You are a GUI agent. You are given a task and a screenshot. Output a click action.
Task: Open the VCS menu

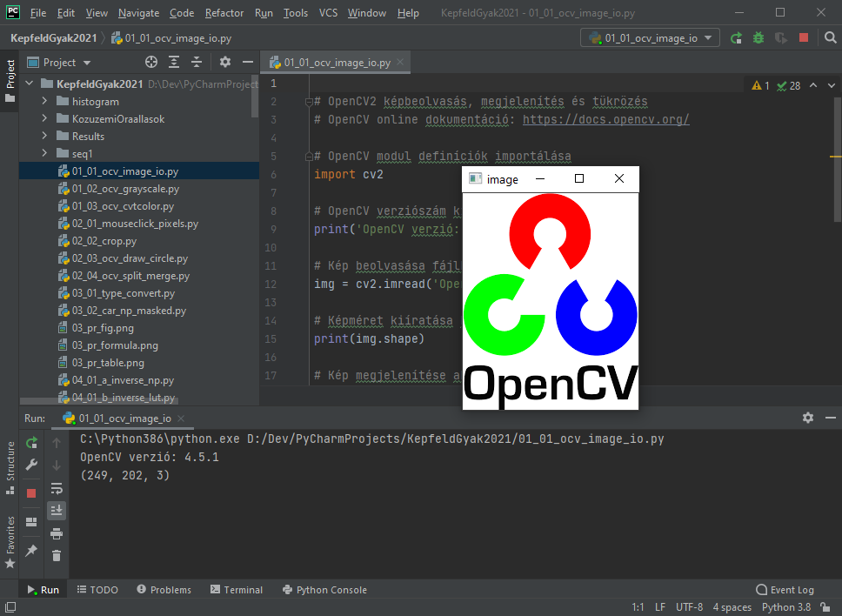point(328,13)
